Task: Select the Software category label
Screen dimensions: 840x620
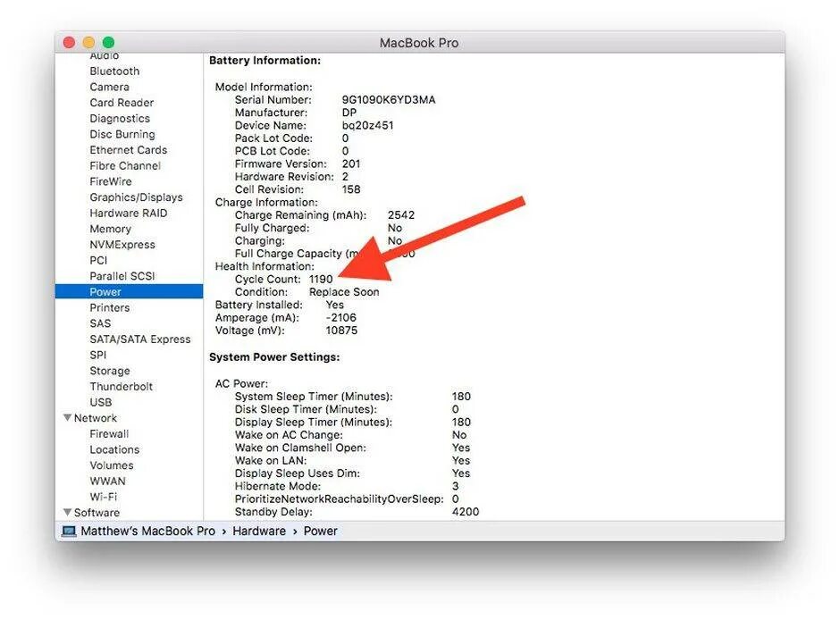Action: point(97,513)
